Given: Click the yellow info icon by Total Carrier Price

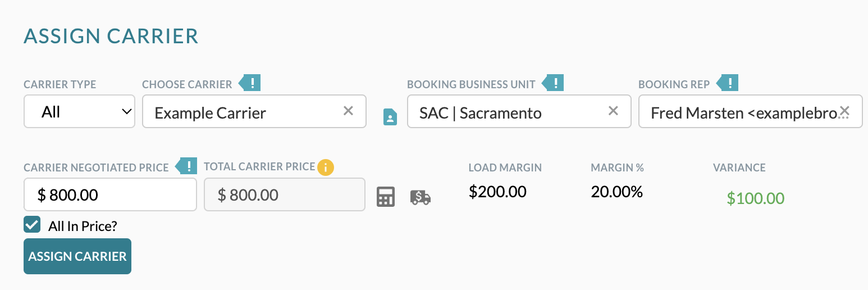Looking at the screenshot, I should click(x=326, y=167).
